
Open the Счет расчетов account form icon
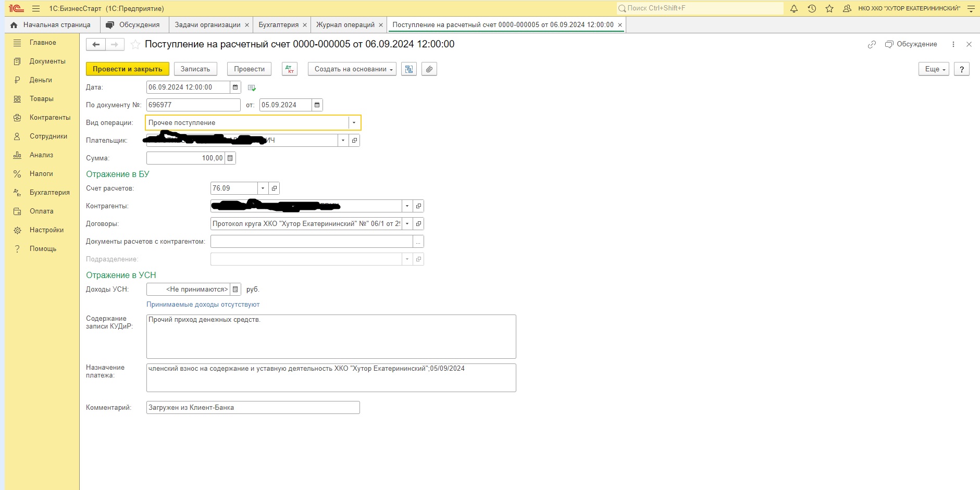coord(274,189)
